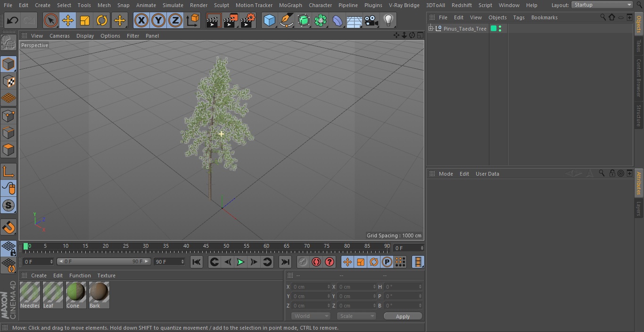Click frame 45 on timeline
Screen dimensions: 644x332
[206, 247]
